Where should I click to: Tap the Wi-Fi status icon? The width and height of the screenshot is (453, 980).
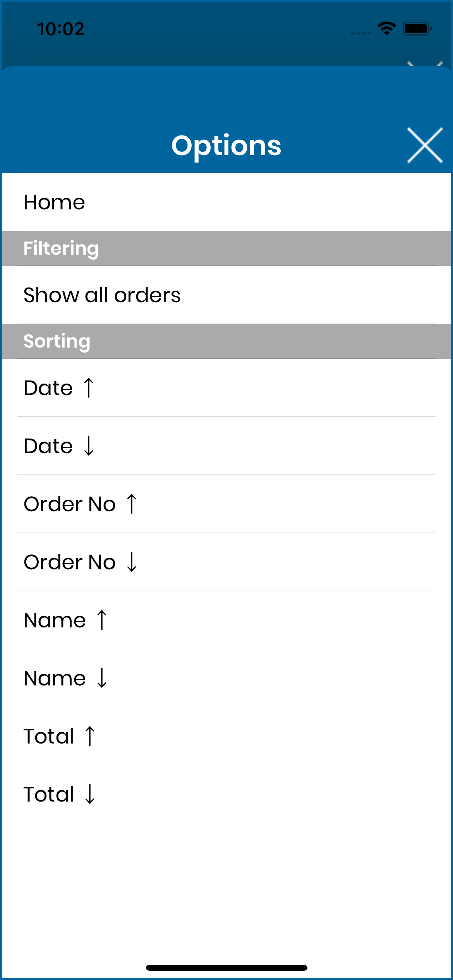point(386,29)
